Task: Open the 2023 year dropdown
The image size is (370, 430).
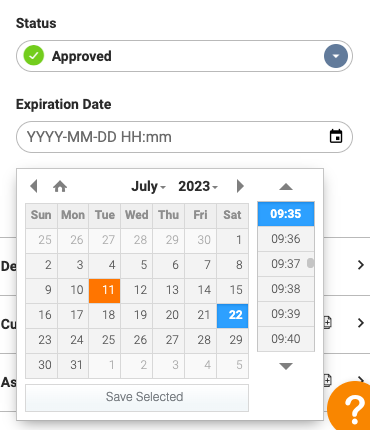Action: (198, 186)
